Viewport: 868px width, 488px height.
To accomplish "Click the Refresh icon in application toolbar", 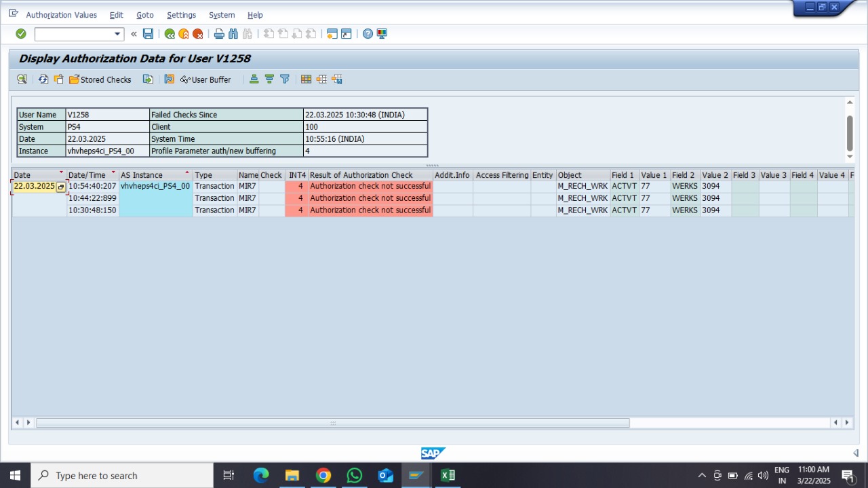I will pos(43,79).
